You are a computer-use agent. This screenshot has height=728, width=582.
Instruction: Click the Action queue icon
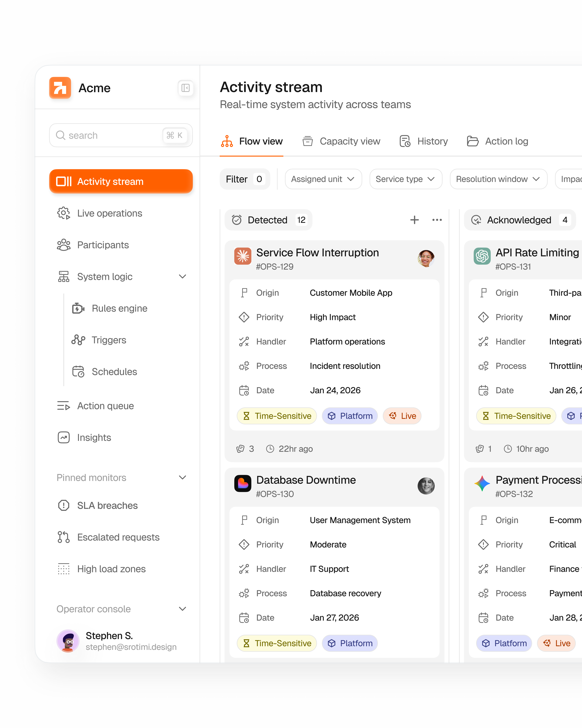pos(63,406)
